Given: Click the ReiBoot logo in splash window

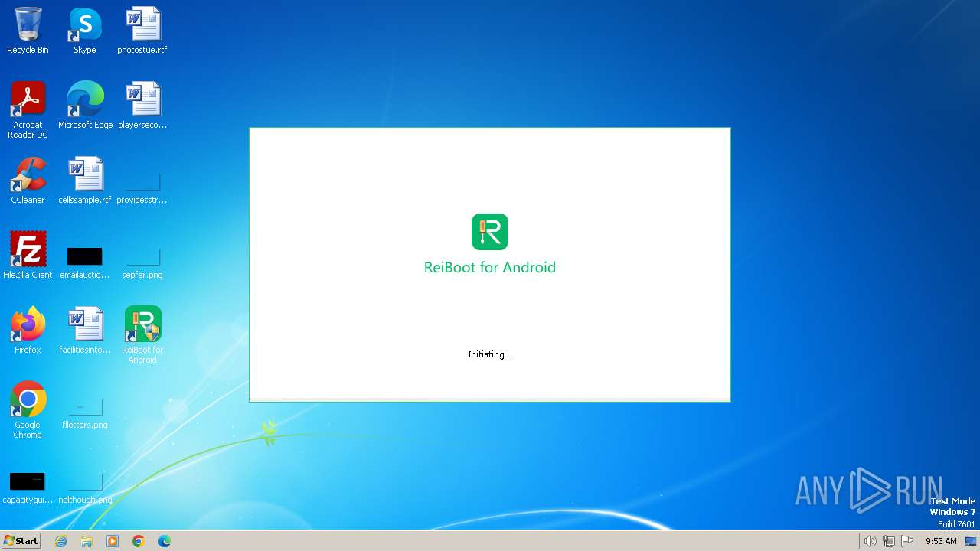Looking at the screenshot, I should [x=490, y=232].
